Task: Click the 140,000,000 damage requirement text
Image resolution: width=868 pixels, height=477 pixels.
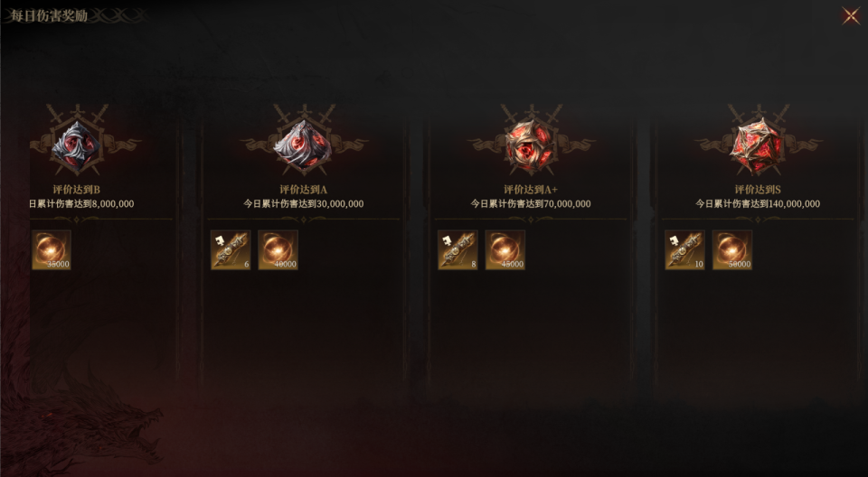Action: coord(758,204)
